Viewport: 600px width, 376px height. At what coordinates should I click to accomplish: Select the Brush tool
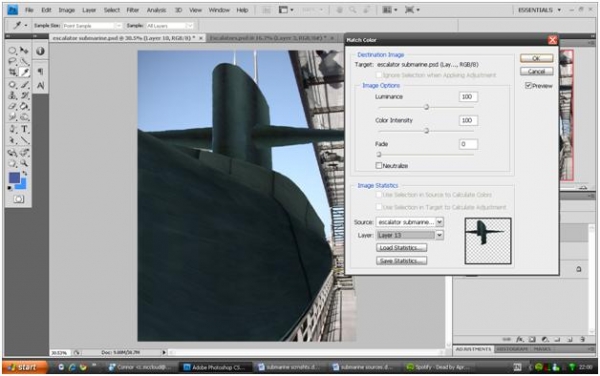[x=24, y=85]
